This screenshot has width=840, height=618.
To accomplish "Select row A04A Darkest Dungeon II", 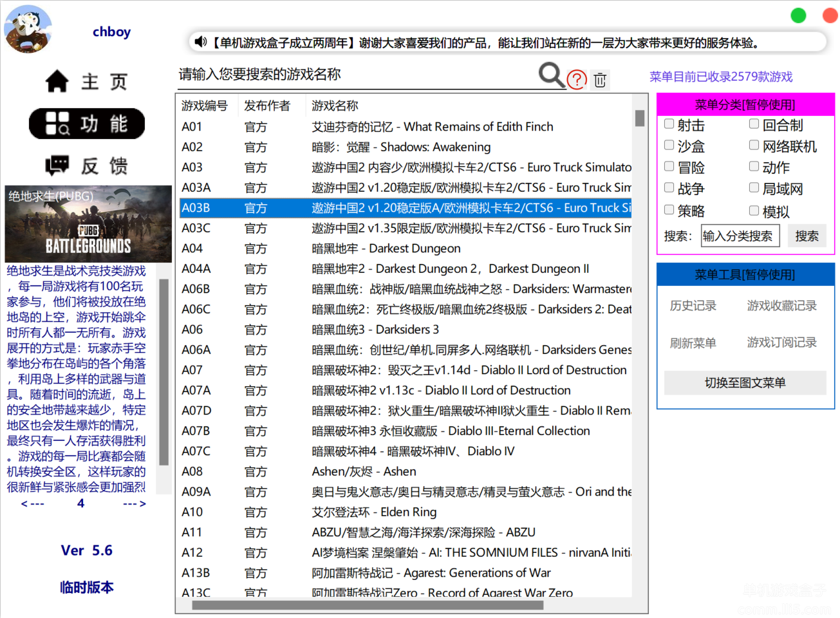I will 406,268.
